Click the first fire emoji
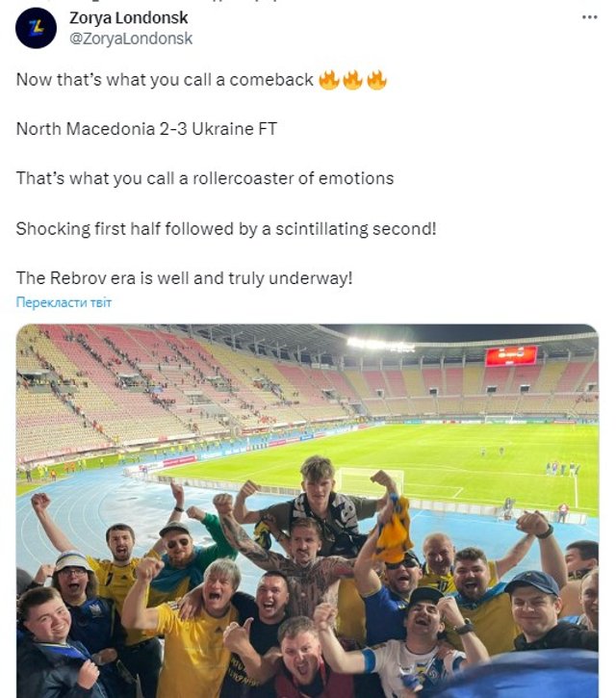The height and width of the screenshot is (698, 616). pyautogui.click(x=329, y=80)
